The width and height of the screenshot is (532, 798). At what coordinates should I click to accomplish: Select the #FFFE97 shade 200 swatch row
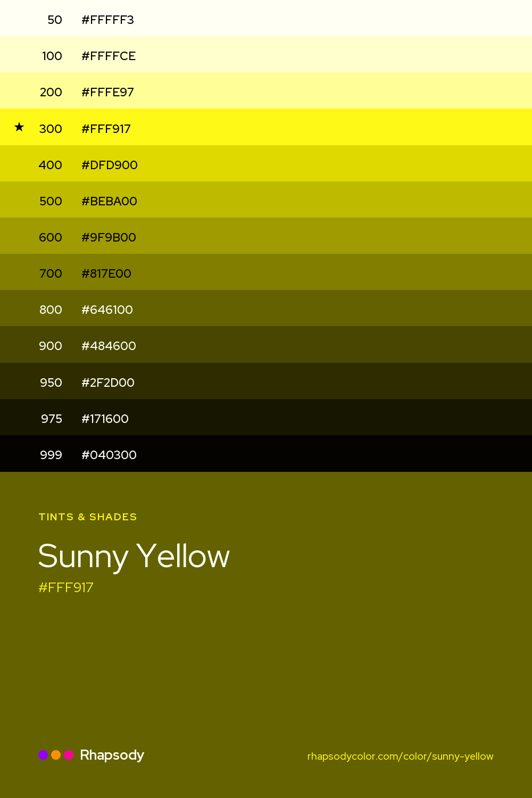coord(266,90)
